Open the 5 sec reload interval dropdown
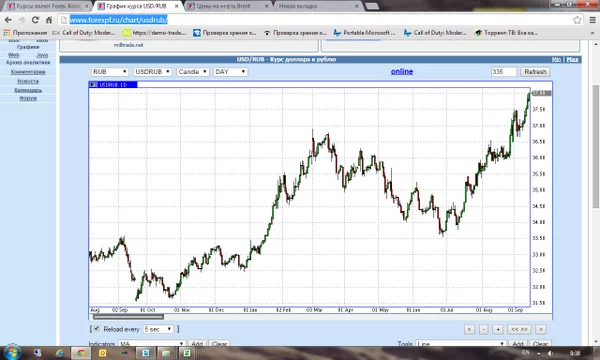This screenshot has width=600, height=360. point(158,329)
